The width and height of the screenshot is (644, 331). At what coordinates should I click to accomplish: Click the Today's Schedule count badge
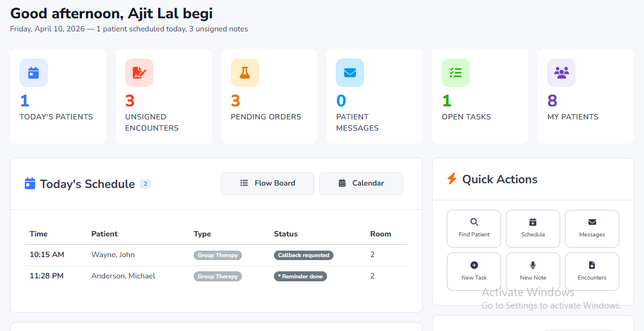coord(145,184)
